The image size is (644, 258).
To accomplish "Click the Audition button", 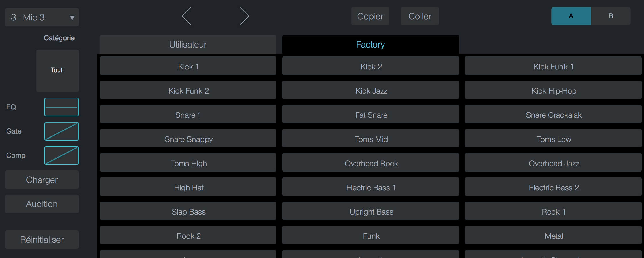I will click(x=42, y=204).
